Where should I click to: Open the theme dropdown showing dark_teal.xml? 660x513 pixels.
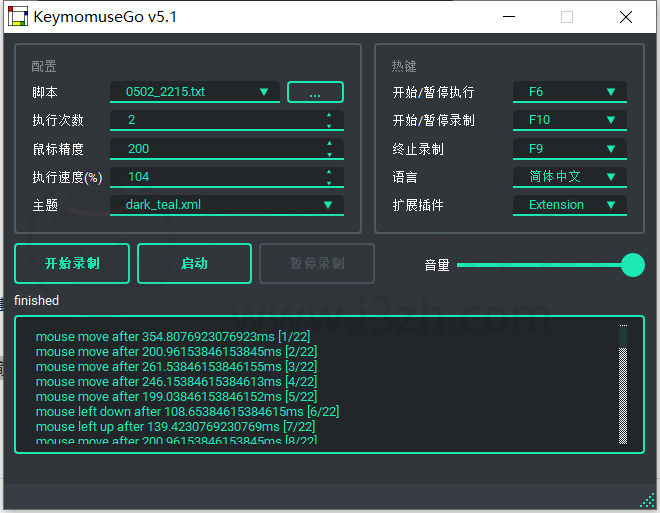point(227,205)
